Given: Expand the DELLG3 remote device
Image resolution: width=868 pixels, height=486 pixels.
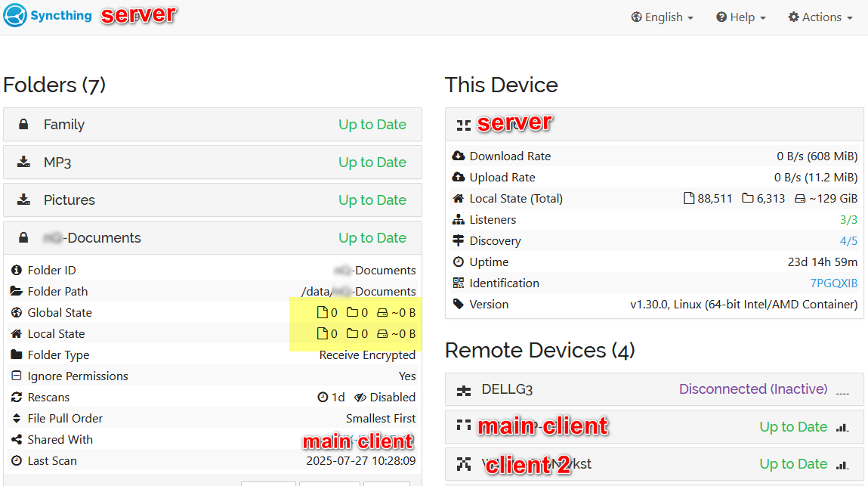Looking at the screenshot, I should (x=654, y=389).
